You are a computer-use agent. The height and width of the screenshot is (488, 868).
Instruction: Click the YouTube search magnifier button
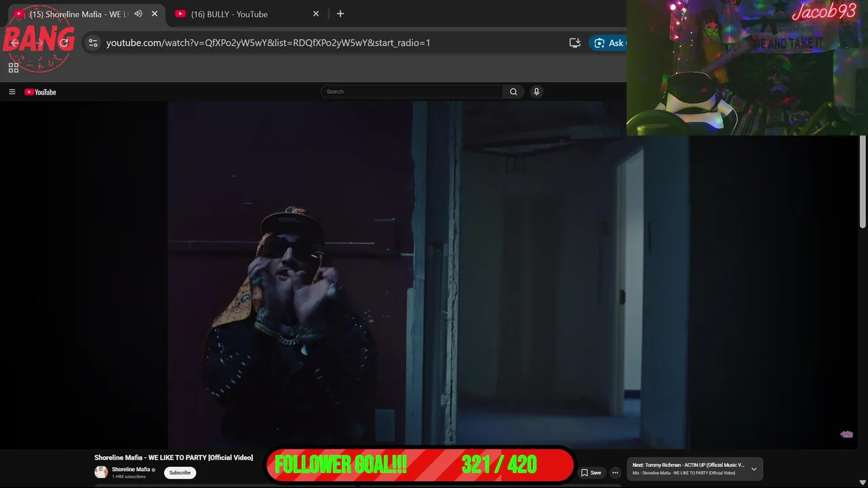[513, 91]
